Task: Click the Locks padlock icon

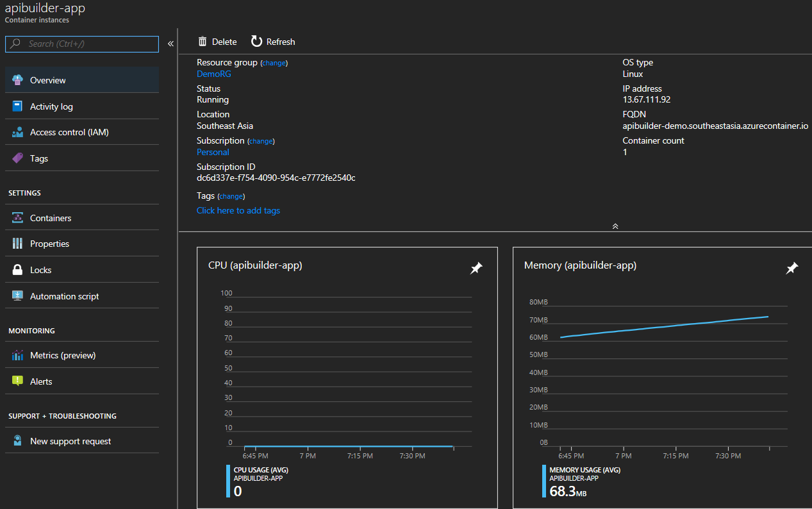Action: point(17,270)
